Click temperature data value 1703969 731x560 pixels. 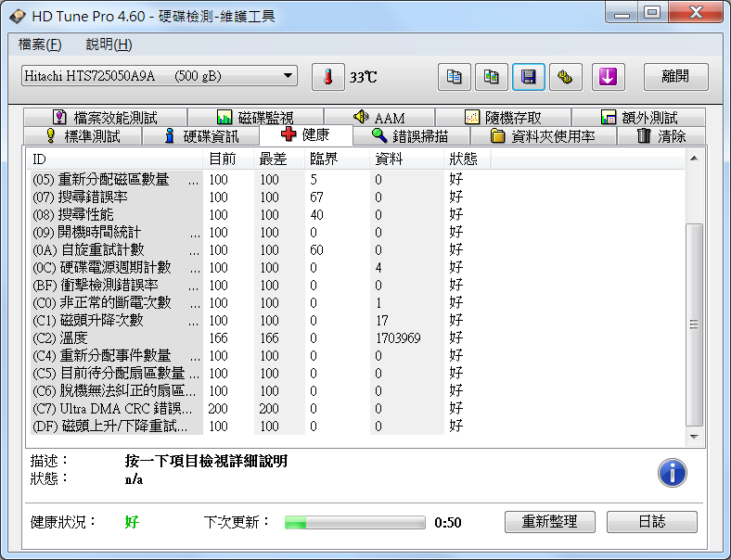(x=398, y=338)
